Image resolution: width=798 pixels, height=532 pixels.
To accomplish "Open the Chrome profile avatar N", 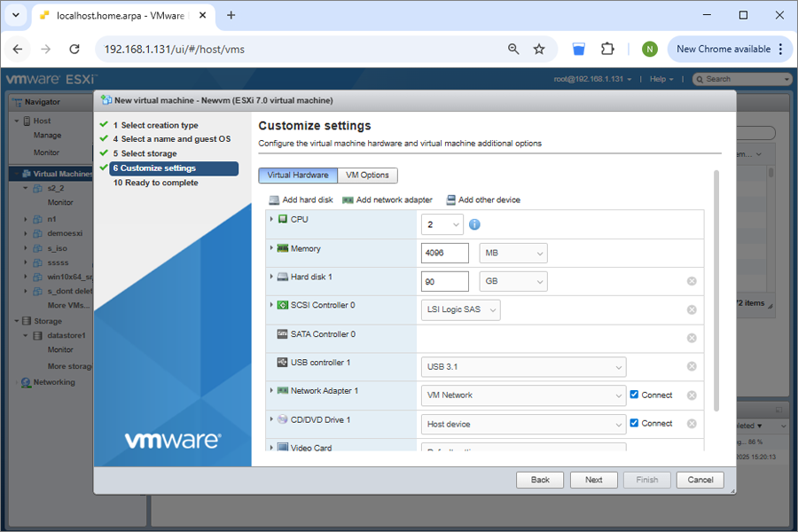I will (649, 49).
